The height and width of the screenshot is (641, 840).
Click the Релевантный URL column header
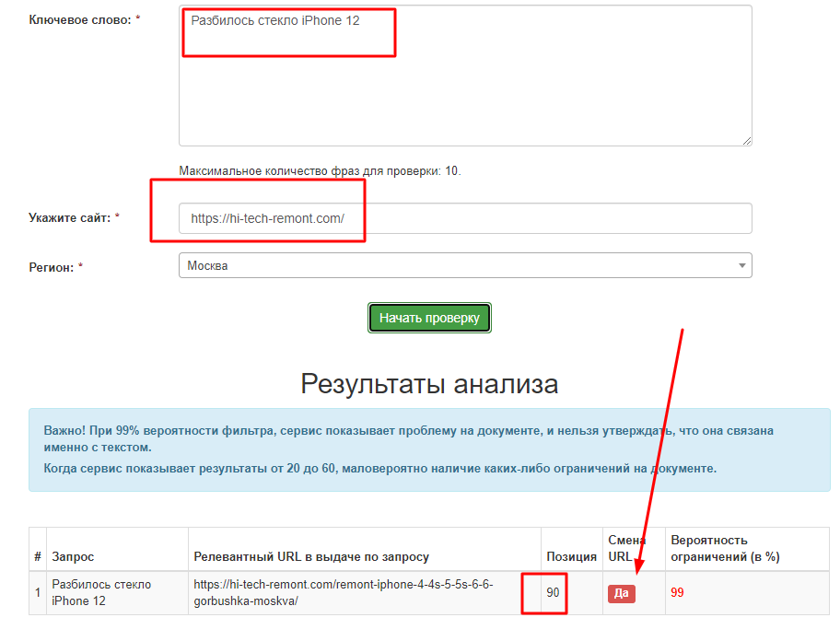[311, 557]
